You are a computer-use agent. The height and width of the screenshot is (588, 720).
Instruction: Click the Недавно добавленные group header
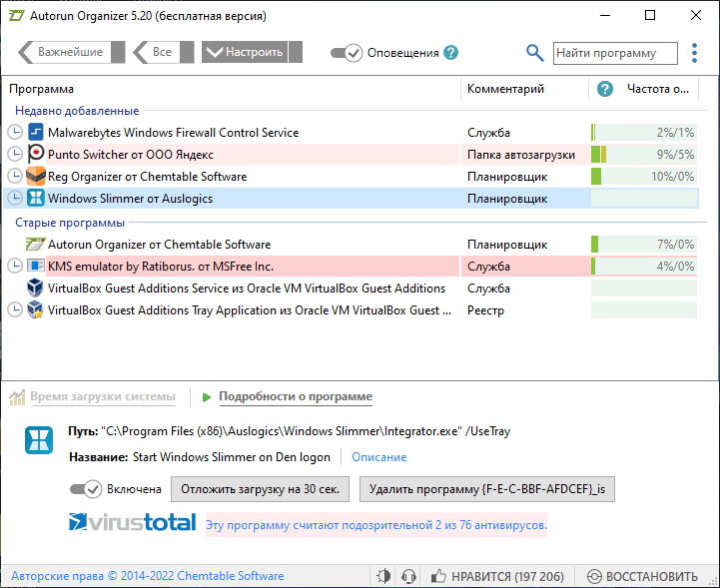tap(77, 111)
